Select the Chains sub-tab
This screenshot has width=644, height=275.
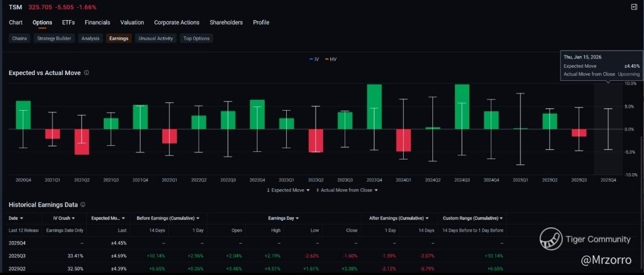pos(19,39)
